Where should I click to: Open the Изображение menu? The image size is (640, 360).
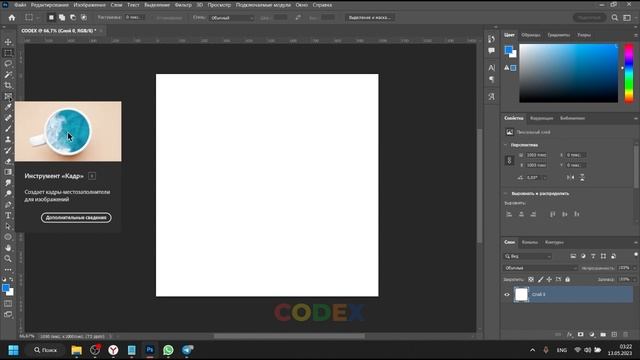(x=89, y=5)
